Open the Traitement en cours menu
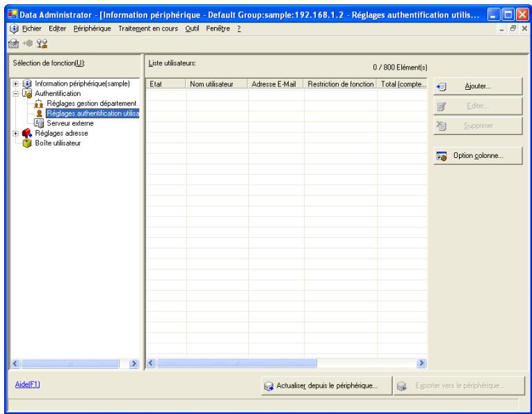 [x=148, y=29]
